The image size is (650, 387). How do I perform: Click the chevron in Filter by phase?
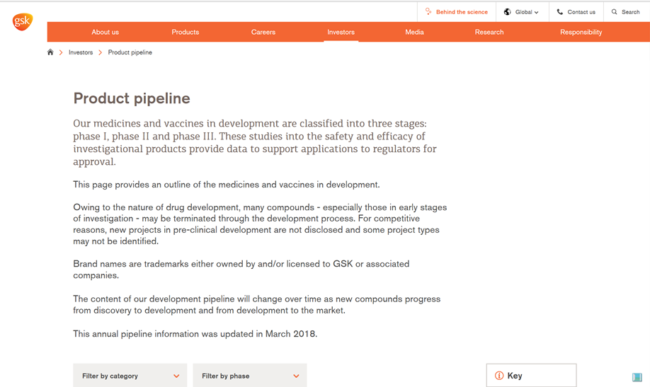point(296,376)
